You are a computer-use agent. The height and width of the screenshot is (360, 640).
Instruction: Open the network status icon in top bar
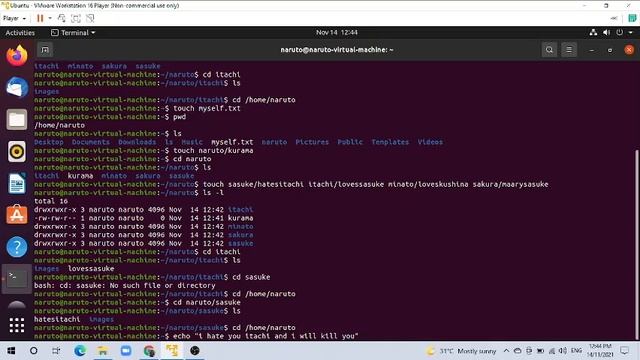(x=593, y=32)
